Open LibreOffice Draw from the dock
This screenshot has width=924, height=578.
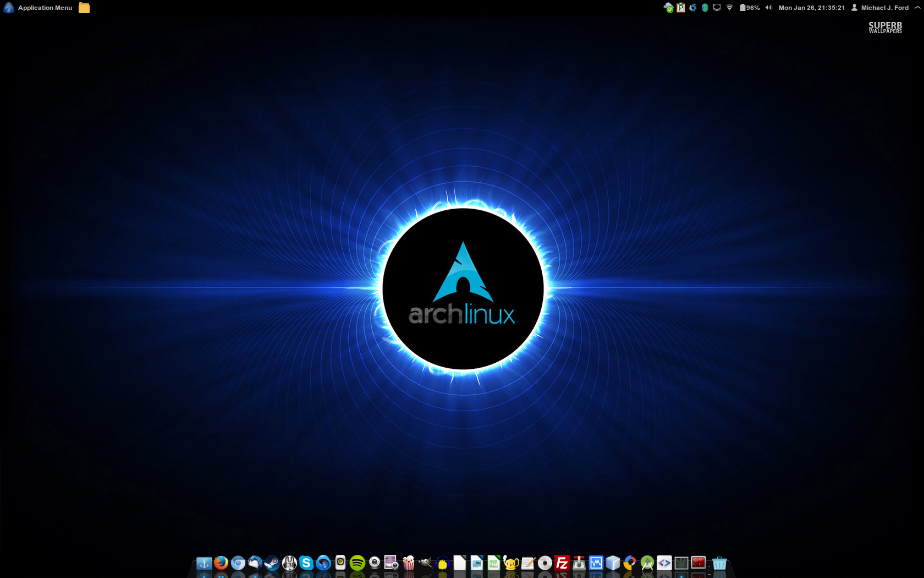(x=477, y=563)
